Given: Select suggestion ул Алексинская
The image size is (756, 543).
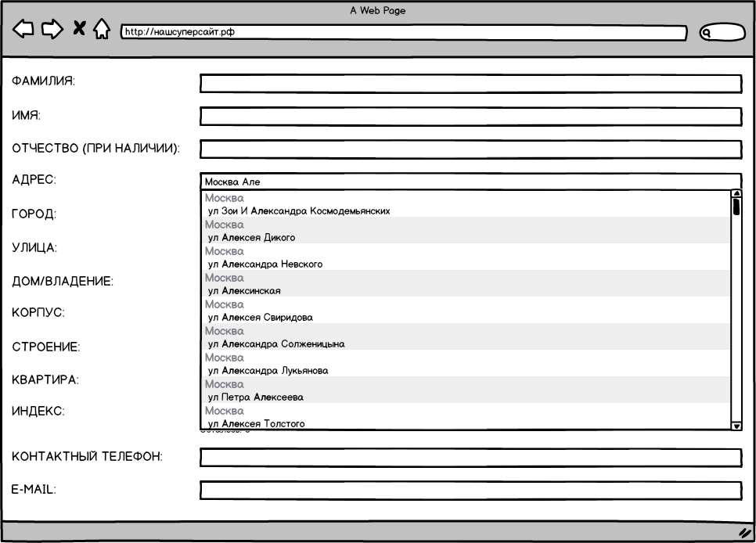Looking at the screenshot, I should coord(466,283).
